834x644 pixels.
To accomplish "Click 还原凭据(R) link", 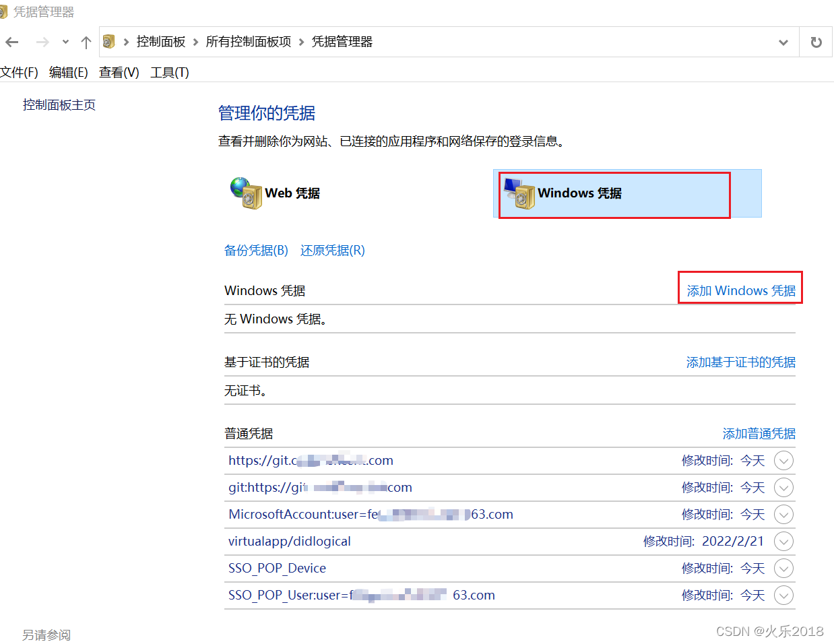I will (333, 251).
